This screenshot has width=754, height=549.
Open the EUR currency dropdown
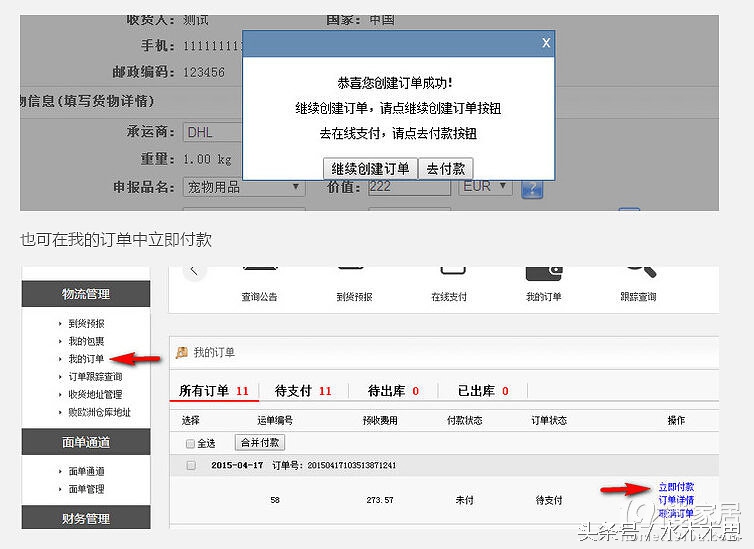point(485,186)
